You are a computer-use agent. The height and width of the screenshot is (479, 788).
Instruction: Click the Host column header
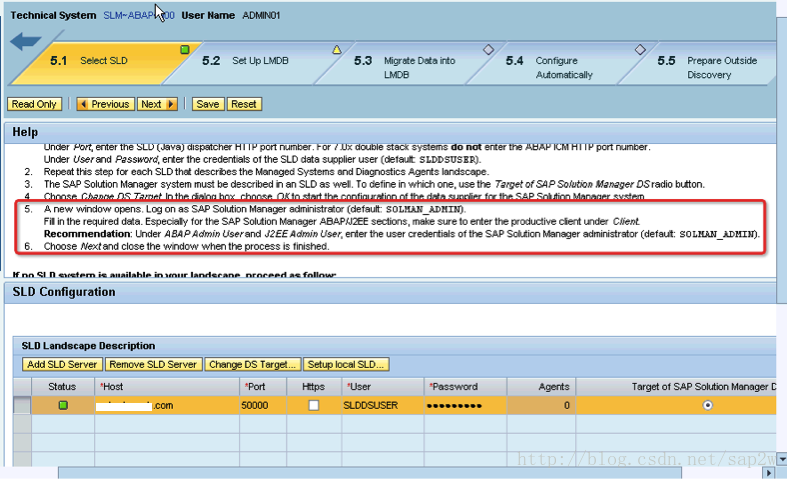coord(167,387)
